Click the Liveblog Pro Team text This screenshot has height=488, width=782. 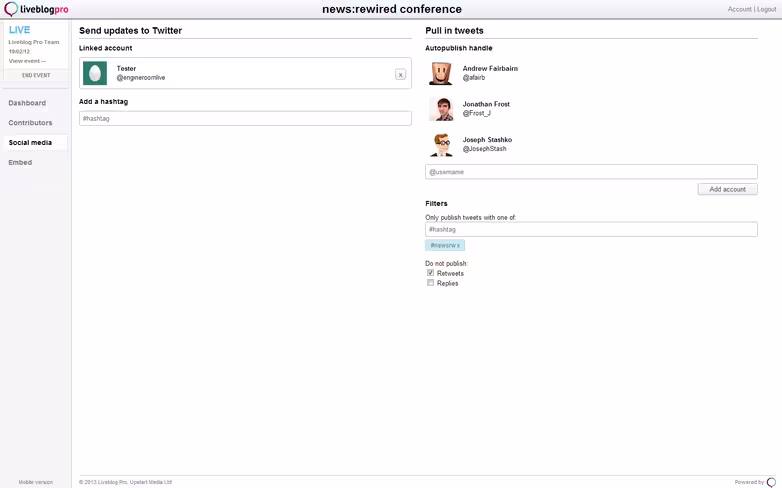click(x=33, y=42)
